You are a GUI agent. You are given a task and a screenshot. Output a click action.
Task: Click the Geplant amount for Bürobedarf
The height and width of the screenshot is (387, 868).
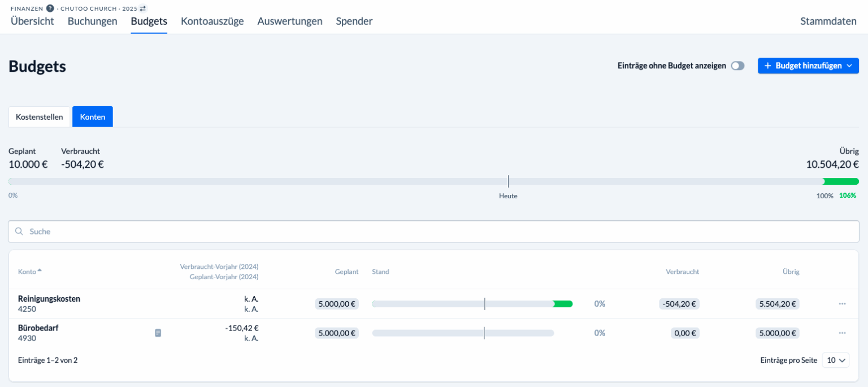337,333
